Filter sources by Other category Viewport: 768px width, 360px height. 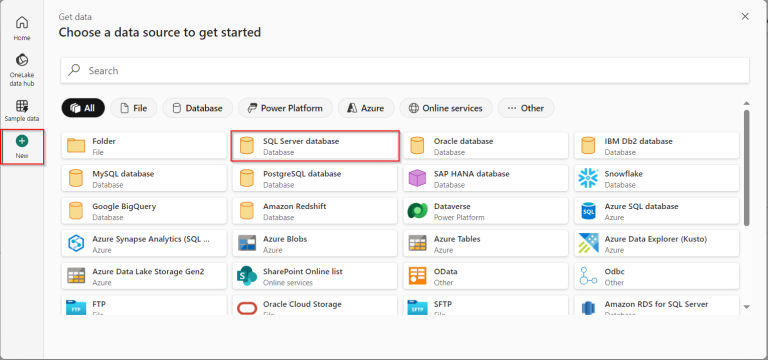point(526,108)
